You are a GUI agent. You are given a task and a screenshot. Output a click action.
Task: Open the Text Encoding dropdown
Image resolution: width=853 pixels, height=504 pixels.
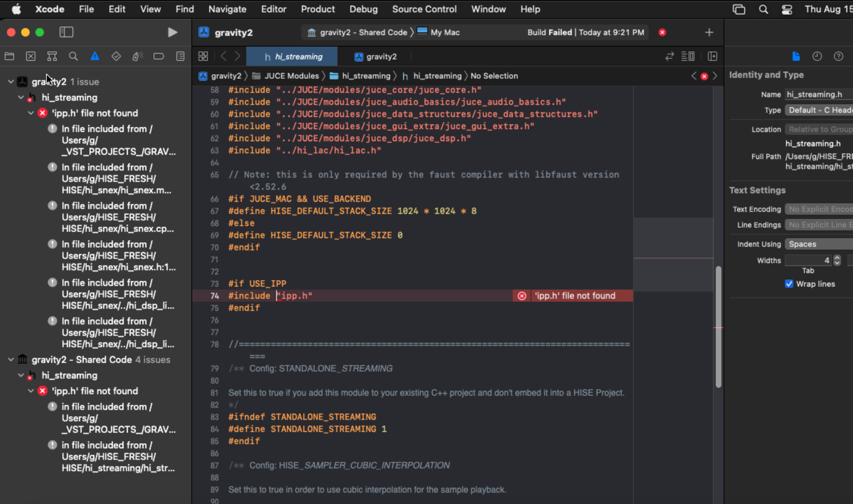click(819, 209)
